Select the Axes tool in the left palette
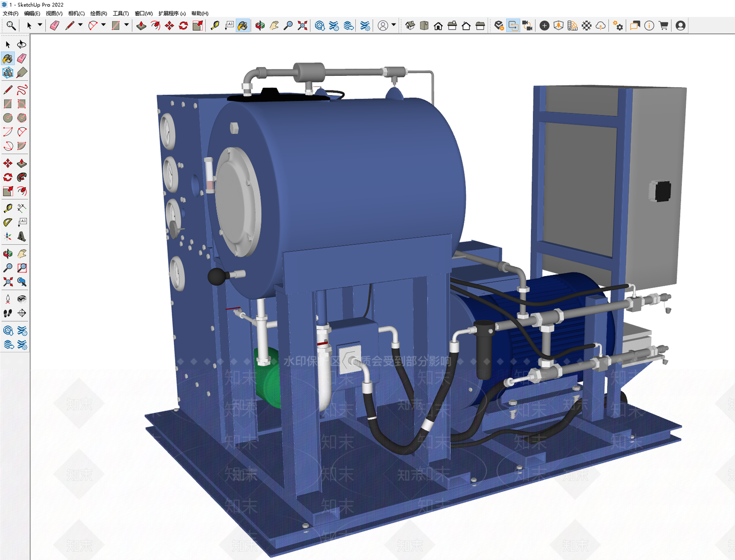 pos(8,237)
